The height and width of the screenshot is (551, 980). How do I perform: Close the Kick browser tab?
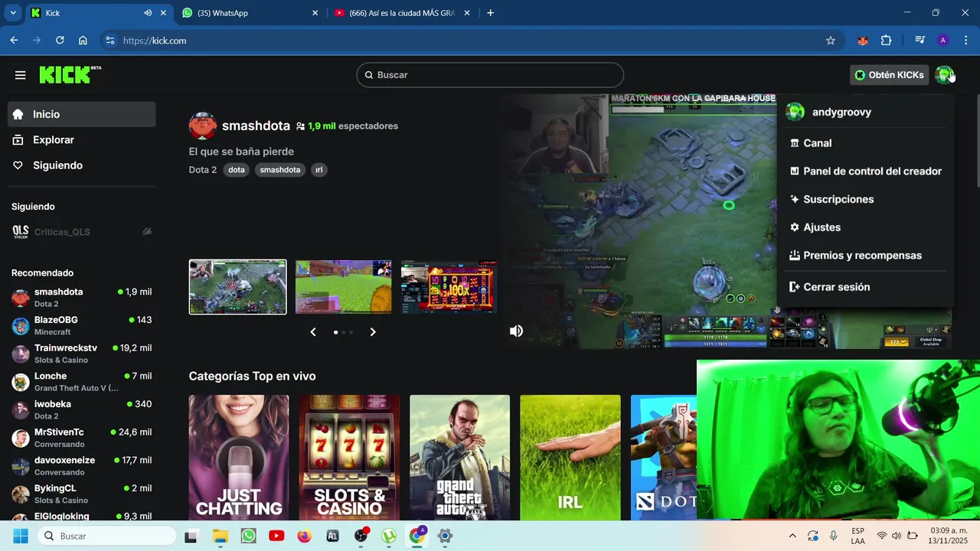[x=163, y=13]
